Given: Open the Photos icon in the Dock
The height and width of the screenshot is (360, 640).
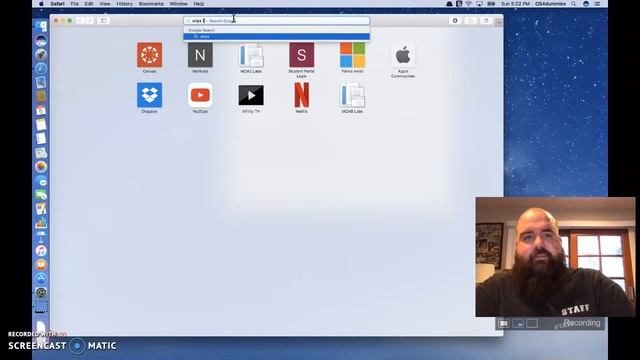Looking at the screenshot, I should (x=41, y=167).
